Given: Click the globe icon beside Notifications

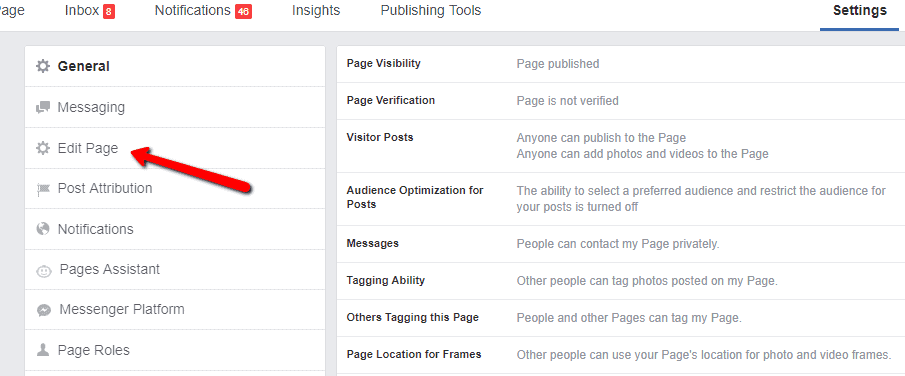Looking at the screenshot, I should tap(43, 229).
